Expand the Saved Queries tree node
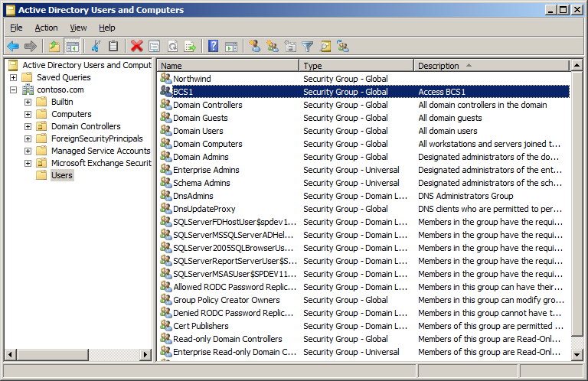The width and height of the screenshot is (588, 381). [x=14, y=77]
